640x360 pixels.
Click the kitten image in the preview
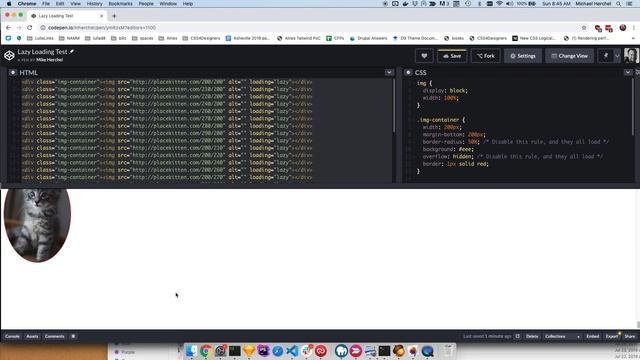click(x=37, y=225)
